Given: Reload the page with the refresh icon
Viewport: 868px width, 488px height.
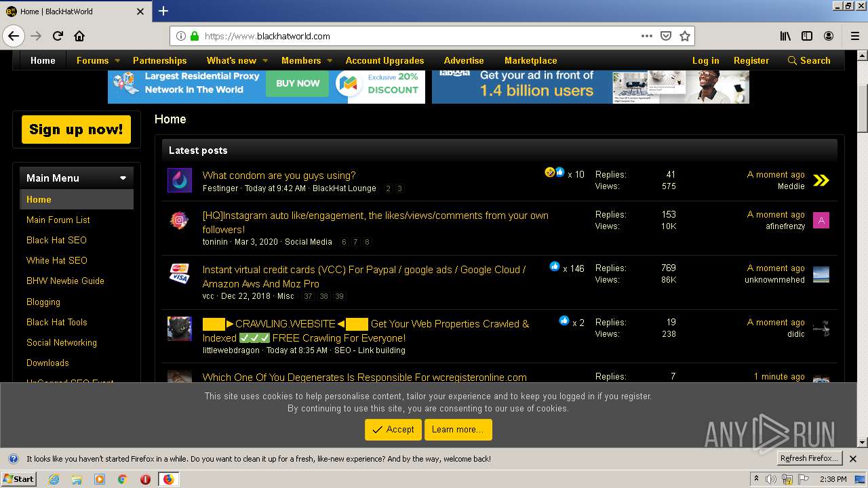Looking at the screenshot, I should coord(58,36).
